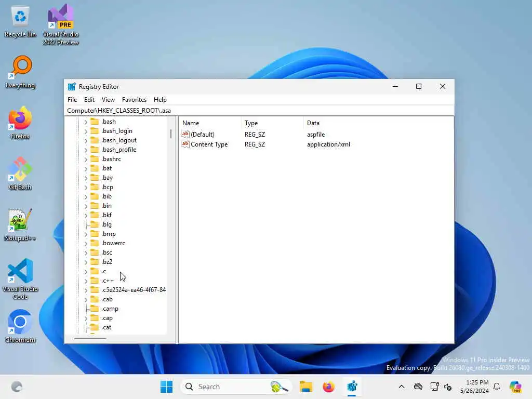The image size is (532, 399).
Task: Click the taskbar clock and date
Action: (474, 387)
